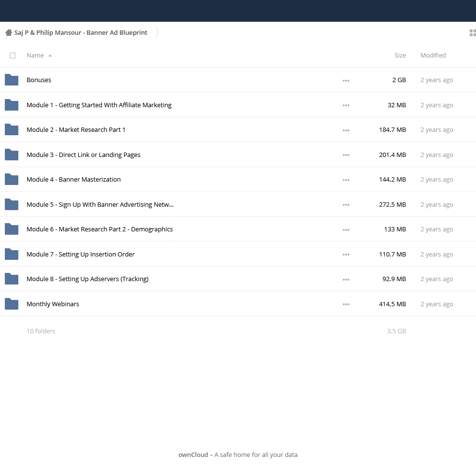This screenshot has height=469, width=476.
Task: Open Module 1 - Getting Started With Affiliate Marketing
Action: [x=99, y=105]
